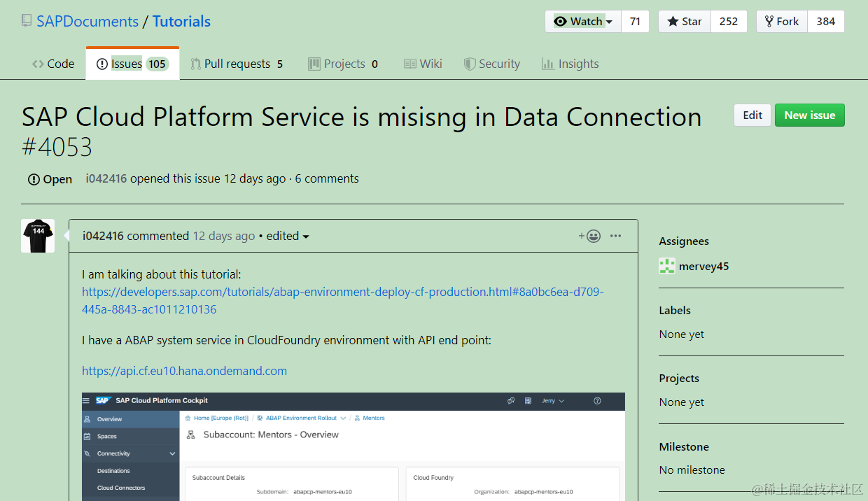This screenshot has height=501, width=868.
Task: Click the Wiki book icon
Action: pos(410,64)
